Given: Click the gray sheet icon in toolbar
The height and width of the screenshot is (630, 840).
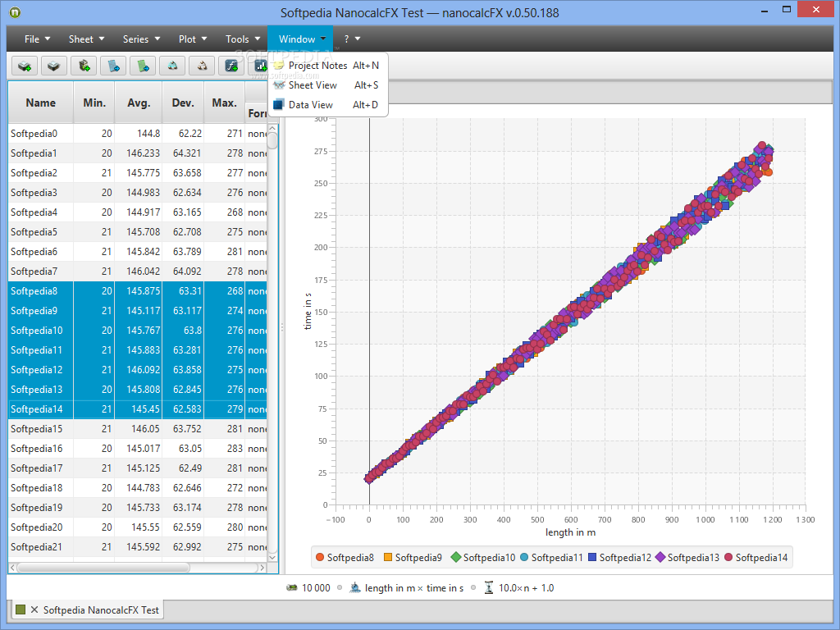Looking at the screenshot, I should (x=53, y=66).
